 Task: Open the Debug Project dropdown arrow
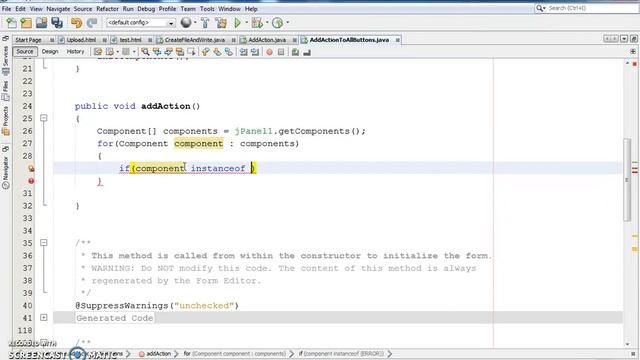pyautogui.click(x=267, y=23)
